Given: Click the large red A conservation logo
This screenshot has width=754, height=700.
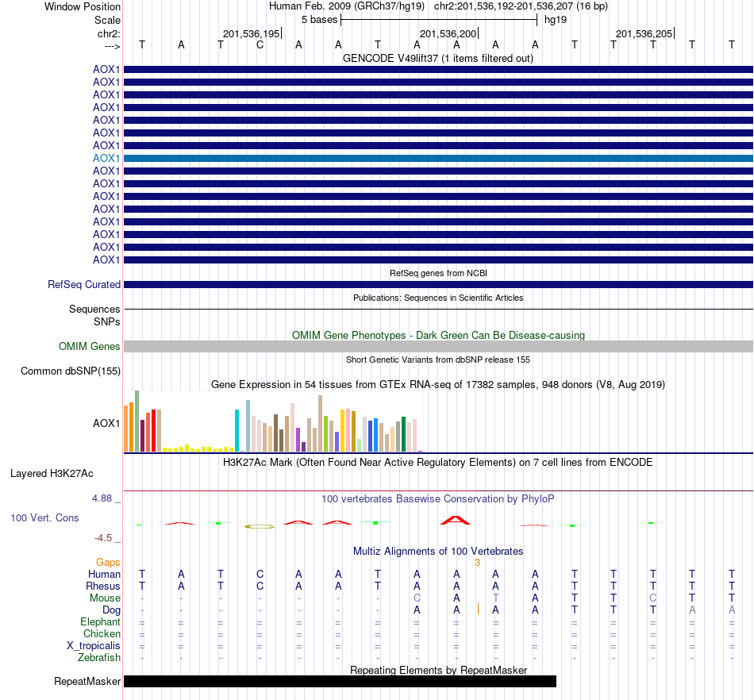Looking at the screenshot, I should click(456, 520).
